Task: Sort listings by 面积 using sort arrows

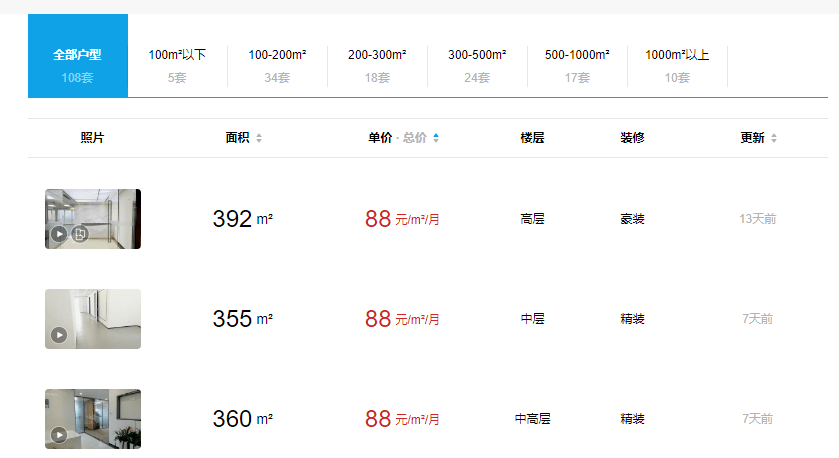Action: pyautogui.click(x=259, y=138)
